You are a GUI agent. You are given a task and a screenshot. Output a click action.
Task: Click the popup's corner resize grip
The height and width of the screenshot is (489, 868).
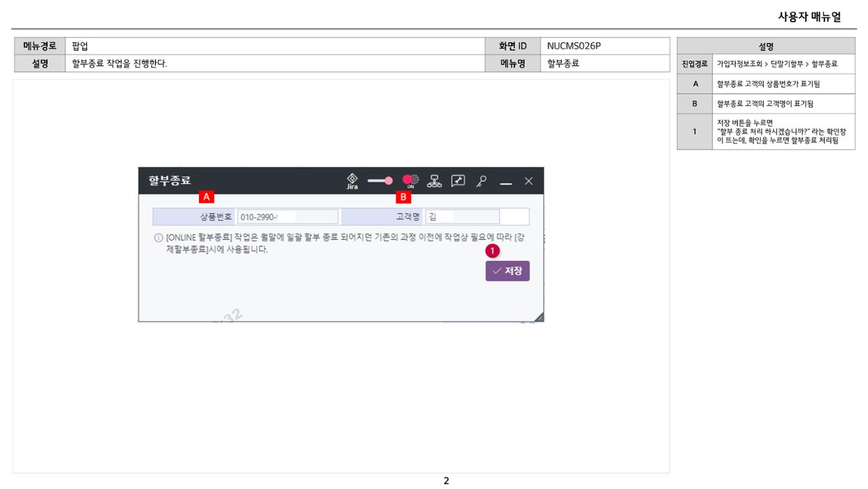point(539,316)
